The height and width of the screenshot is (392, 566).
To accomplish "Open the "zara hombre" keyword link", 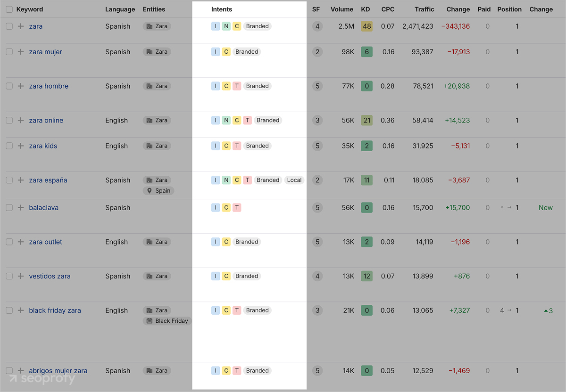I will [x=49, y=86].
